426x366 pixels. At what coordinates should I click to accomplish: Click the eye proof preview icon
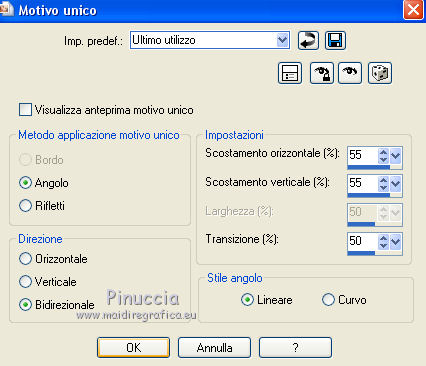350,73
